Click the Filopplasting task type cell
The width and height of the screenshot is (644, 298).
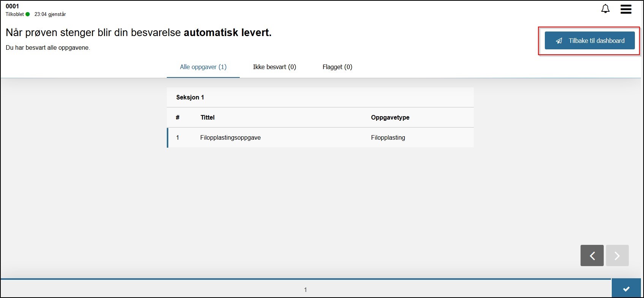(x=388, y=137)
